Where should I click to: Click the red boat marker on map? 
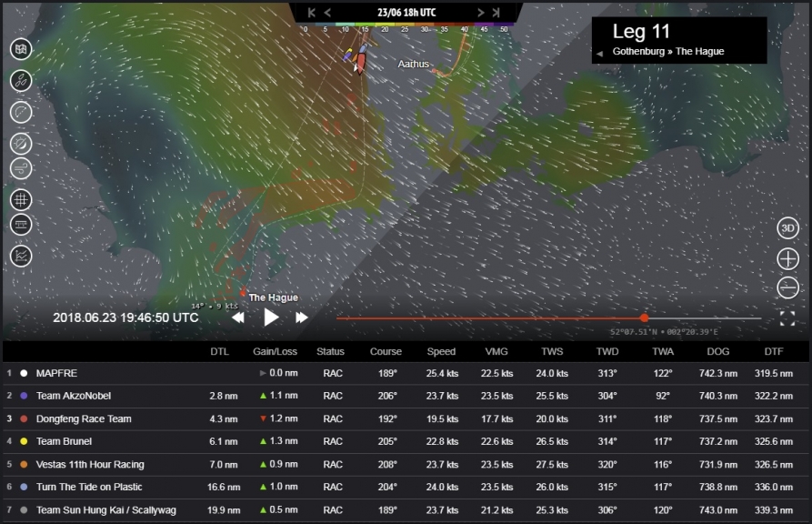361,62
